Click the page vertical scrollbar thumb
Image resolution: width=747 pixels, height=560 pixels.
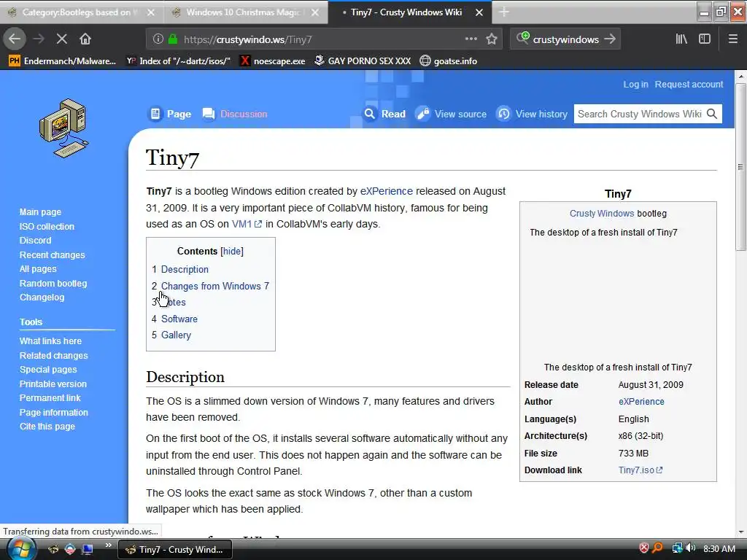pyautogui.click(x=740, y=167)
